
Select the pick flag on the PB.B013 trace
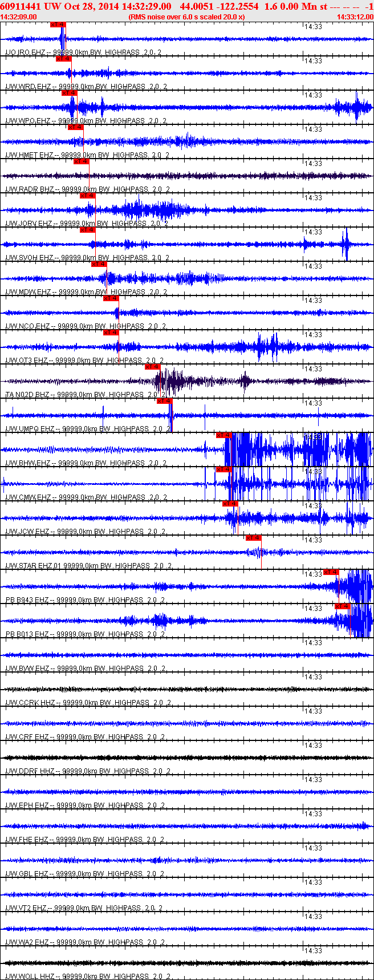click(x=342, y=606)
